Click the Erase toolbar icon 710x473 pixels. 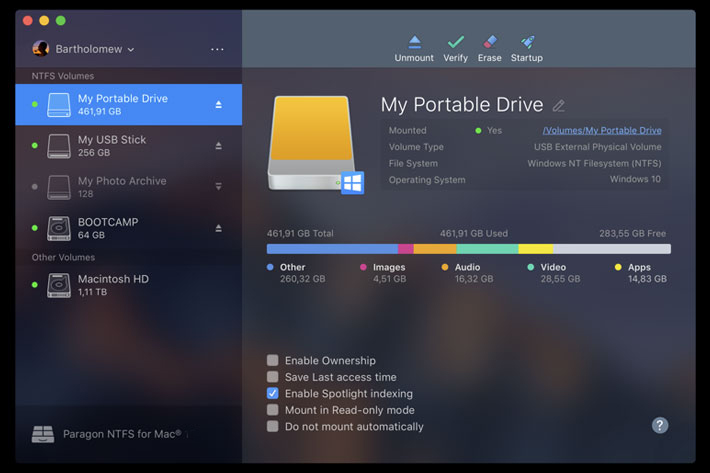coord(490,42)
